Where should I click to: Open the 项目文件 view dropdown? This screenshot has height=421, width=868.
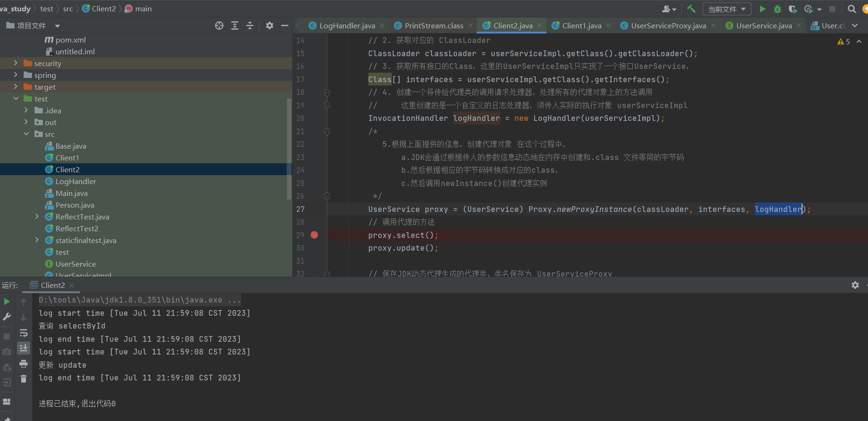tap(58, 26)
